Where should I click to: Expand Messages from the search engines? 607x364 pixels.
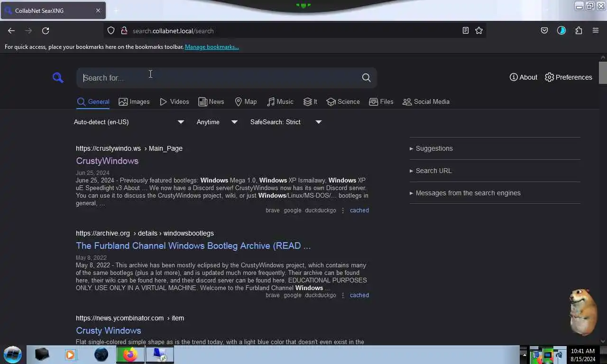pos(465,193)
